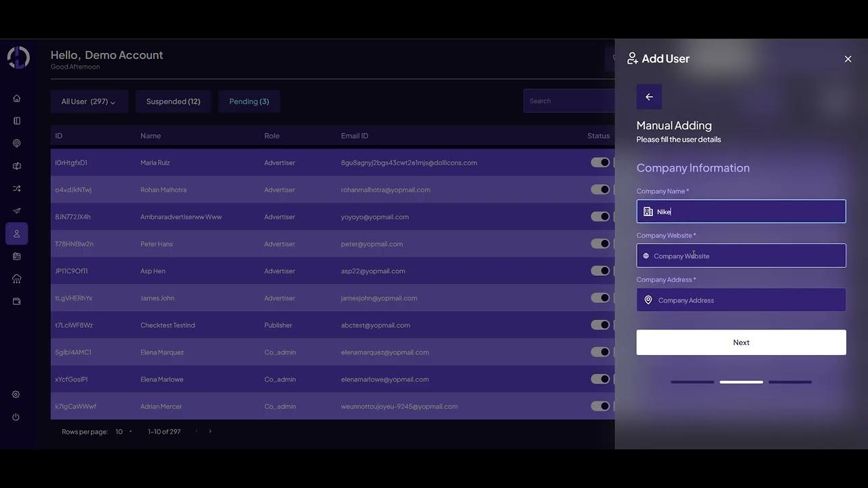This screenshot has width=868, height=488.
Task: Open the wallet icon in sidebar
Action: click(x=17, y=302)
